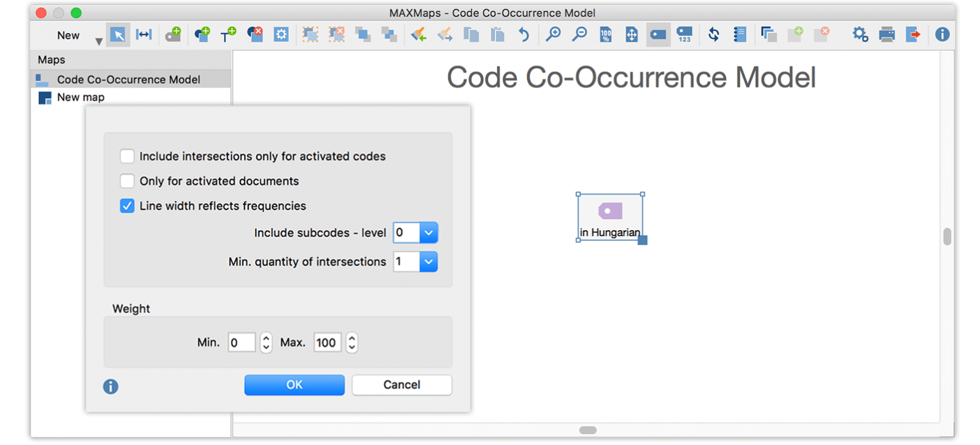Add a new free object icon
This screenshot has width=980, height=445.
pos(202,34)
